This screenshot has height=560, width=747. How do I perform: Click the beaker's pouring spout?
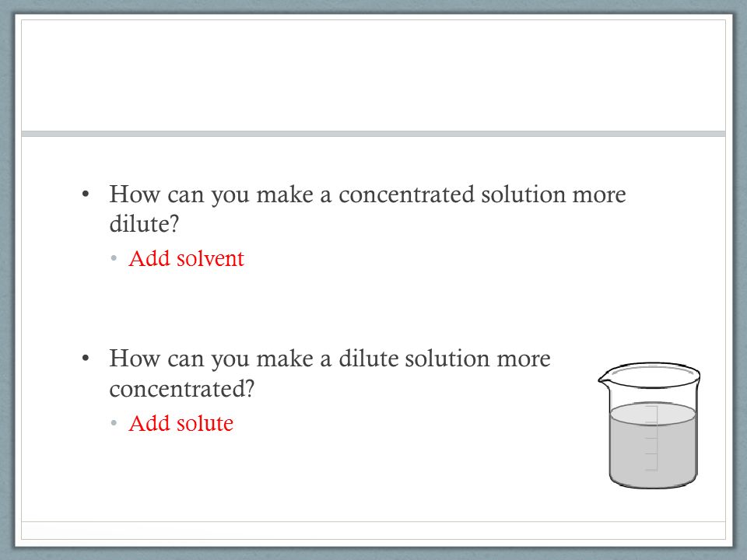(x=603, y=378)
